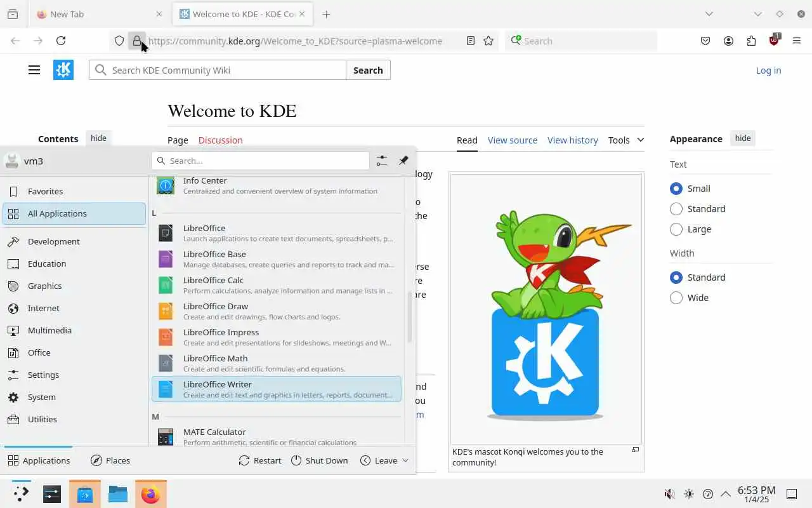
Task: Open the Firefox account icon
Action: click(x=728, y=41)
